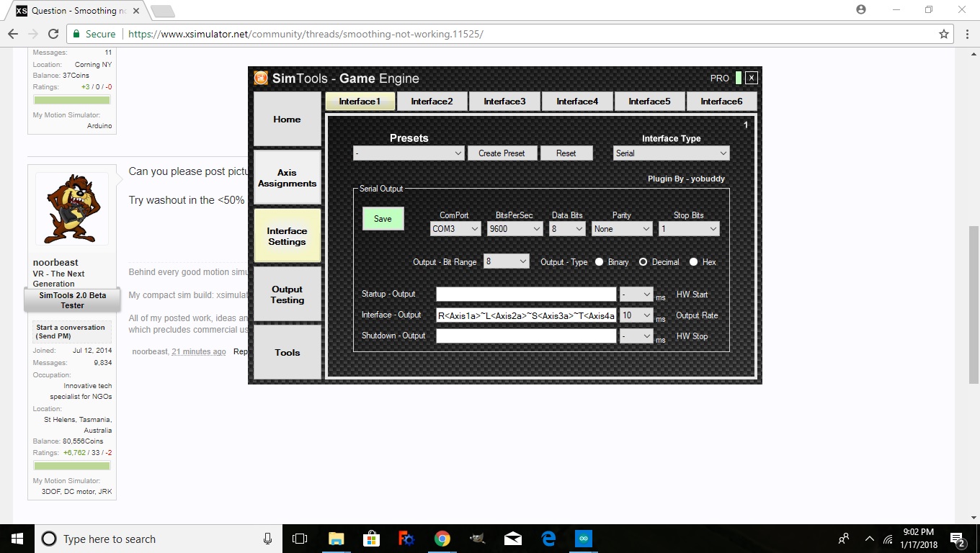The height and width of the screenshot is (553, 980).
Task: Open the ComPort dropdown showing COM3
Action: (455, 229)
